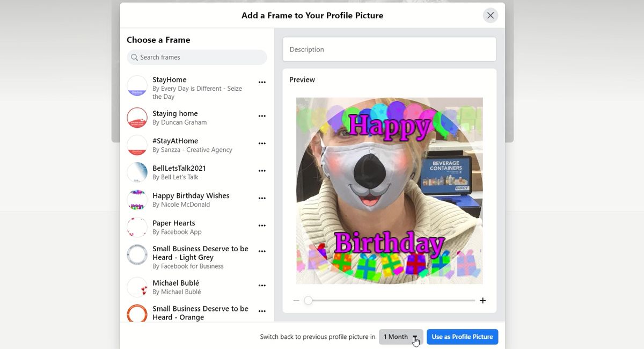Screen dimensions: 644x349
Task: Click the 'Michael Bublé' frame title
Action: (x=176, y=283)
